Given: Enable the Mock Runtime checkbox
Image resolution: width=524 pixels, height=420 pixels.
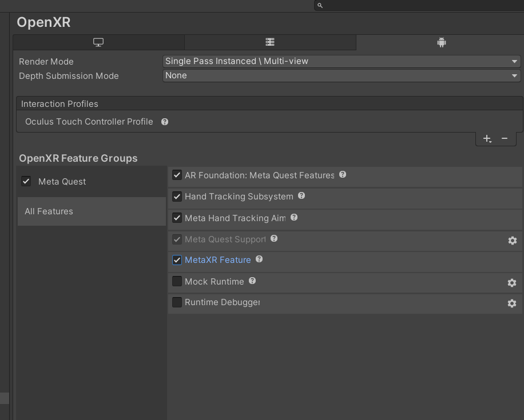Looking at the screenshot, I should pyautogui.click(x=177, y=281).
